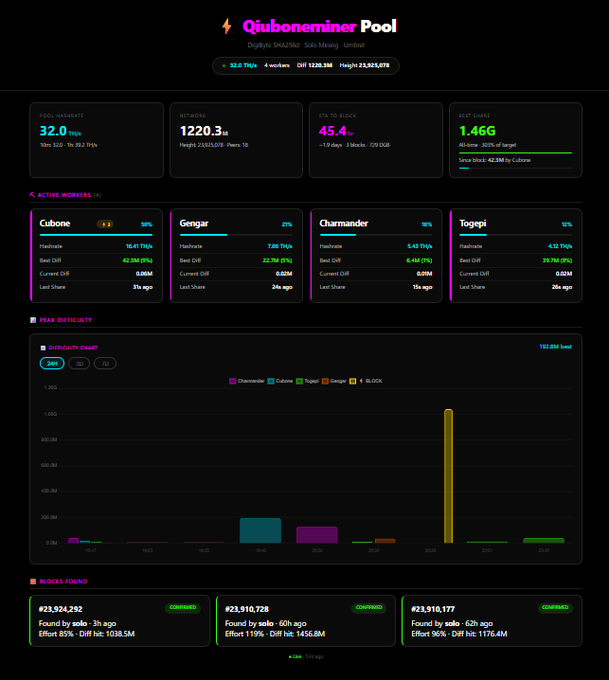Click the green Live dot in footer
Image resolution: width=609 pixels, height=680 pixels.
pos(290,657)
